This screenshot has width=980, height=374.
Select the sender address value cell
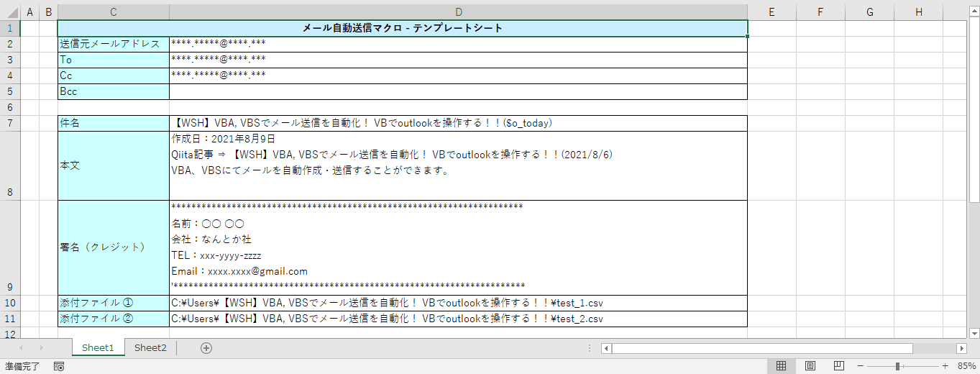(x=459, y=44)
